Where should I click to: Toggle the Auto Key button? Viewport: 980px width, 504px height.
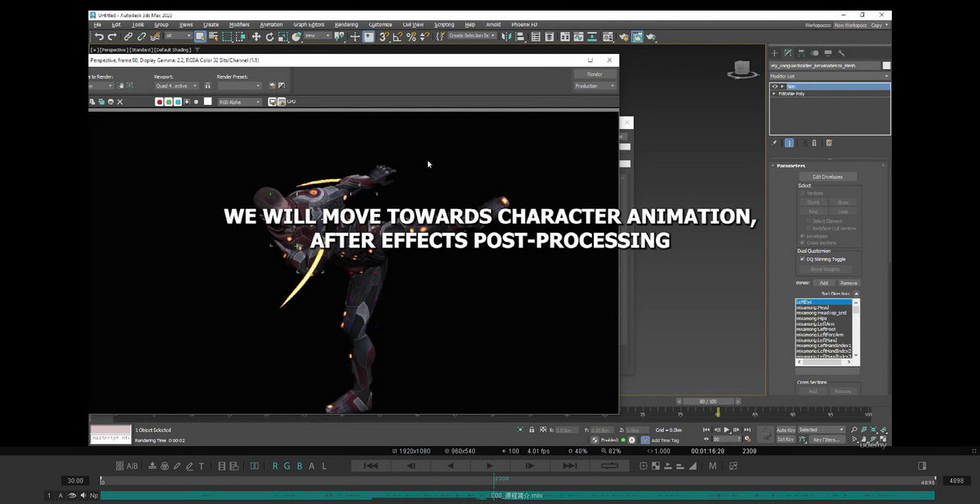tap(786, 430)
